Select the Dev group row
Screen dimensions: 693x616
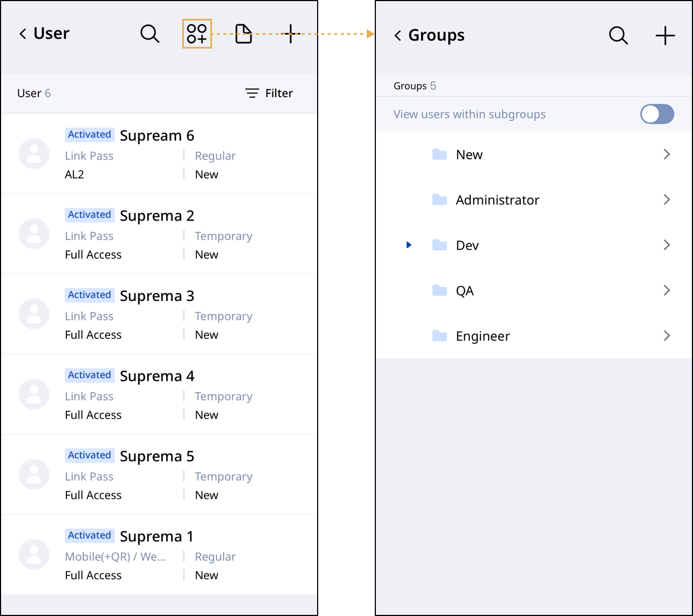pos(534,245)
